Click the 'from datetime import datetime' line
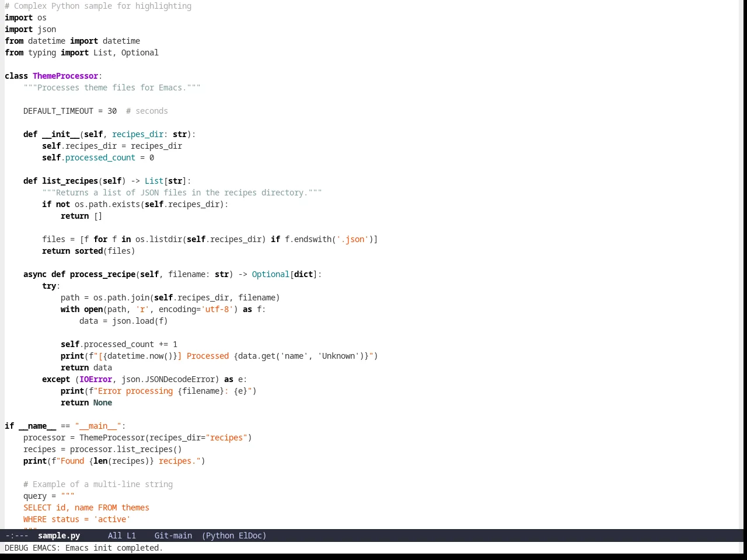Image resolution: width=747 pixels, height=560 pixels. click(72, 41)
